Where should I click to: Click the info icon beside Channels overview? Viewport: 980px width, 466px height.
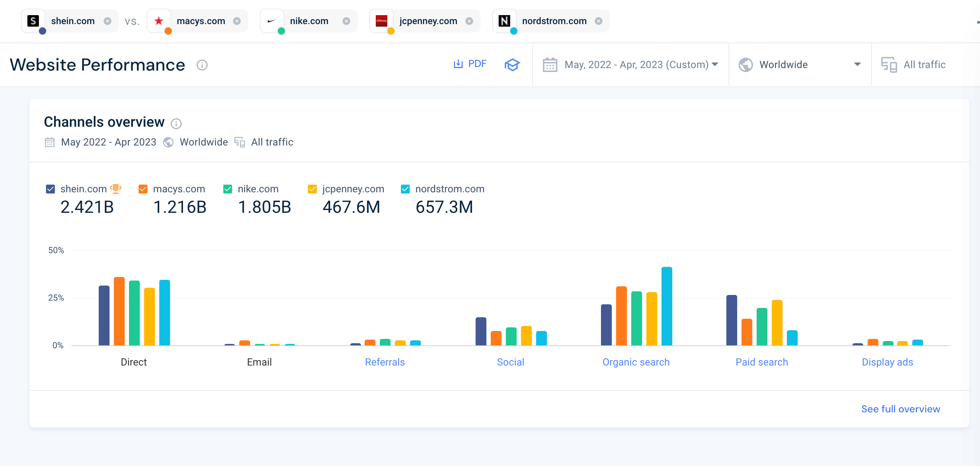[176, 123]
